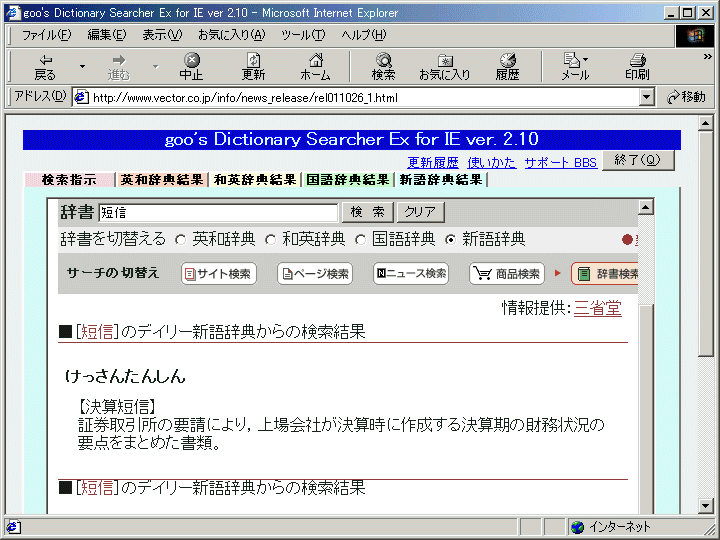The height and width of the screenshot is (540, 720).
Task: Refresh the page with 更新 button
Action: point(253,67)
